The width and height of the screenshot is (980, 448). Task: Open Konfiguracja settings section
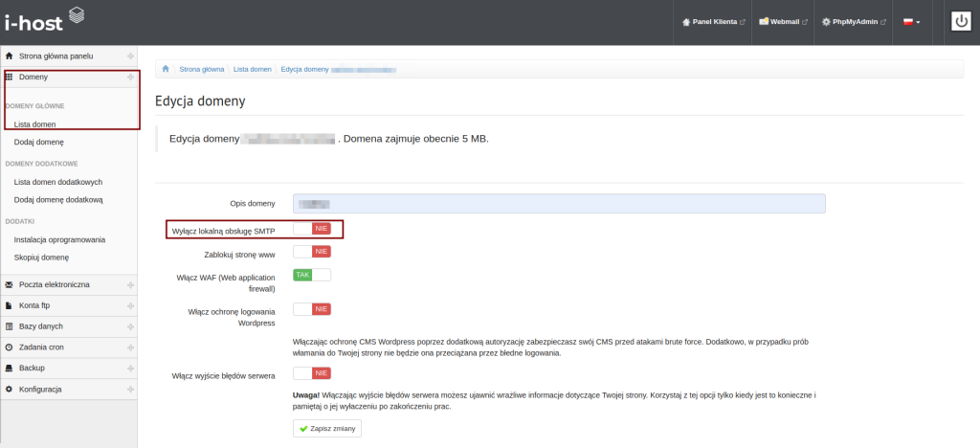click(x=40, y=389)
